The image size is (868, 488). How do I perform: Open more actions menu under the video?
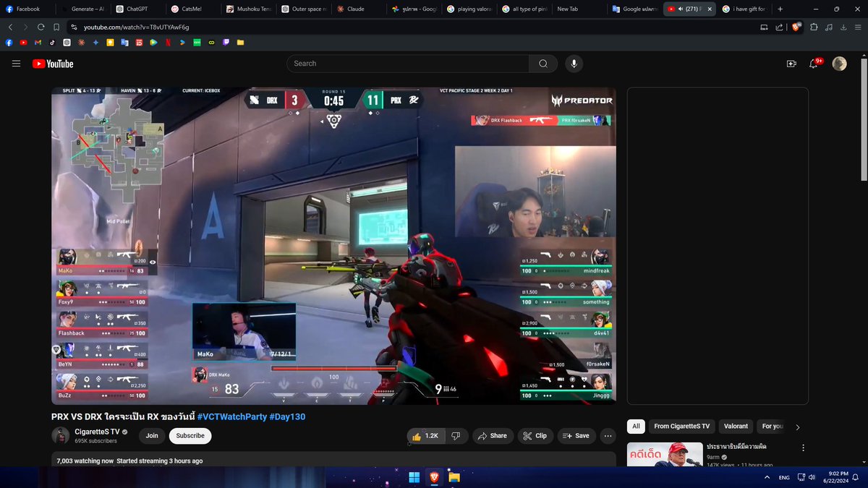[x=608, y=436]
